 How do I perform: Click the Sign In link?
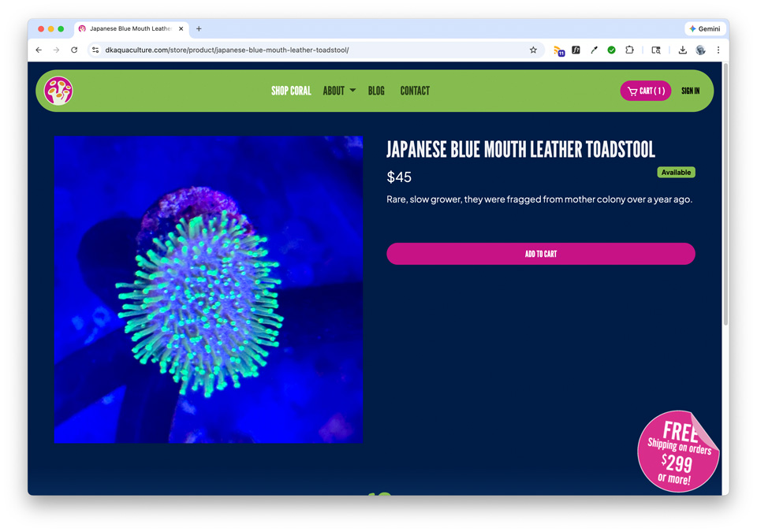(691, 91)
